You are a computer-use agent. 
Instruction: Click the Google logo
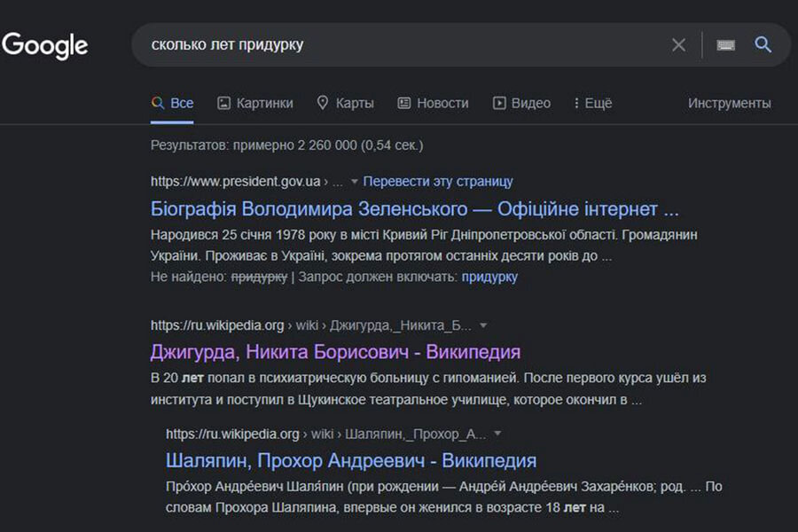[45, 46]
